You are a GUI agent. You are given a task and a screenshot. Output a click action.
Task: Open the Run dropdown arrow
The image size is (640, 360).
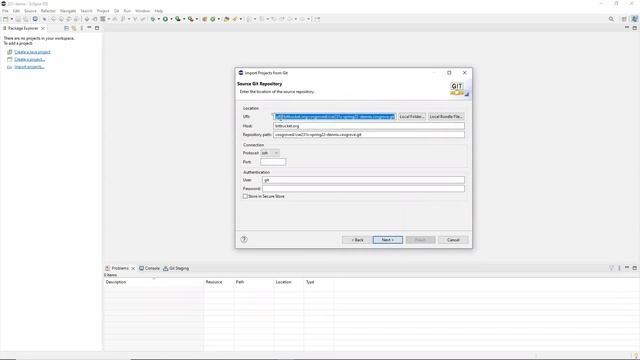point(171,19)
